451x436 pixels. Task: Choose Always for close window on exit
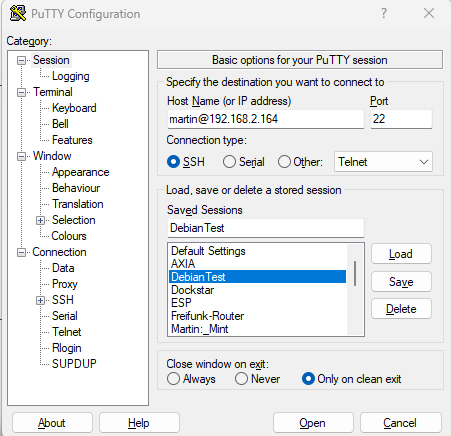(x=173, y=379)
